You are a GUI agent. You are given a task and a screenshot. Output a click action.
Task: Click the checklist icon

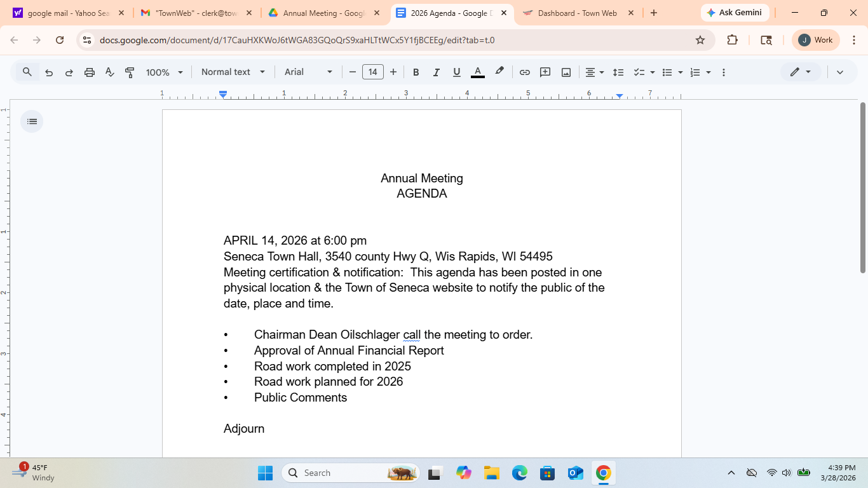pyautogui.click(x=639, y=72)
